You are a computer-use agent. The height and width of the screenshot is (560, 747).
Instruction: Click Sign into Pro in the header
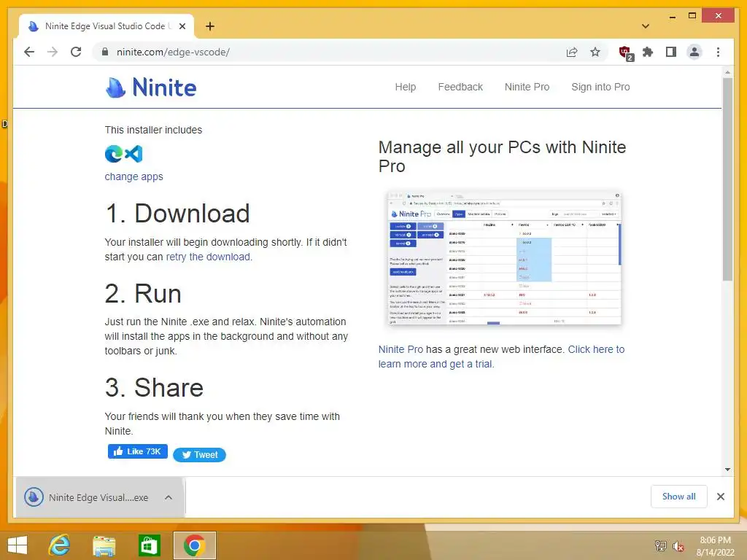[600, 87]
